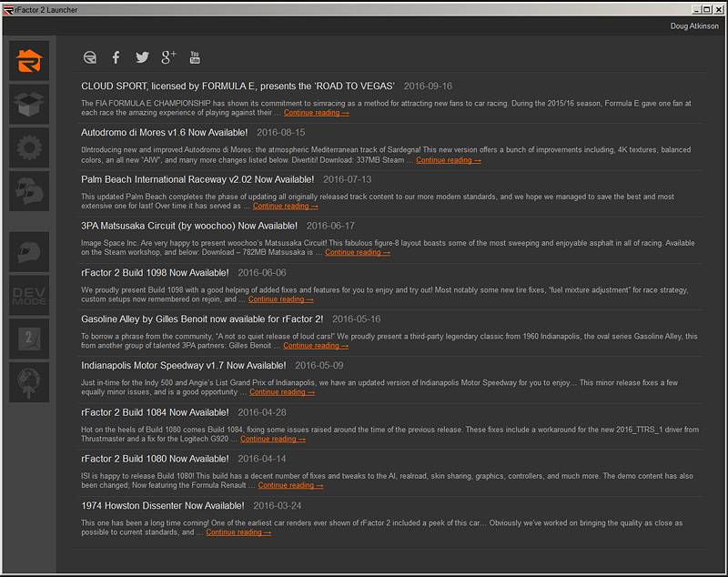Viewport: 728px width, 577px height.
Task: Click the date 2016-08-15
Action: (x=281, y=133)
